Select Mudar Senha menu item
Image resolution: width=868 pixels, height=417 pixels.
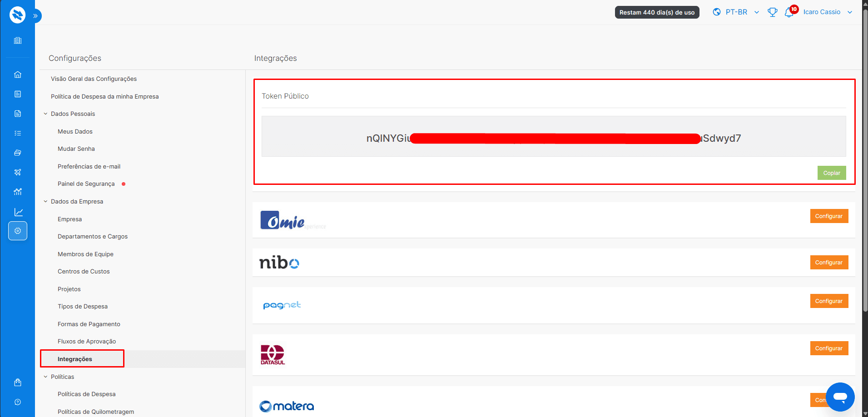[x=76, y=149]
